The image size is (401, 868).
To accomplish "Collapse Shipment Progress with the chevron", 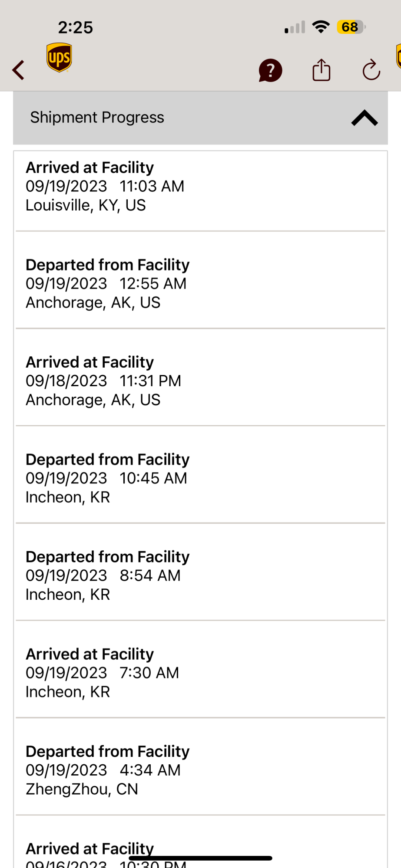I will pyautogui.click(x=365, y=118).
